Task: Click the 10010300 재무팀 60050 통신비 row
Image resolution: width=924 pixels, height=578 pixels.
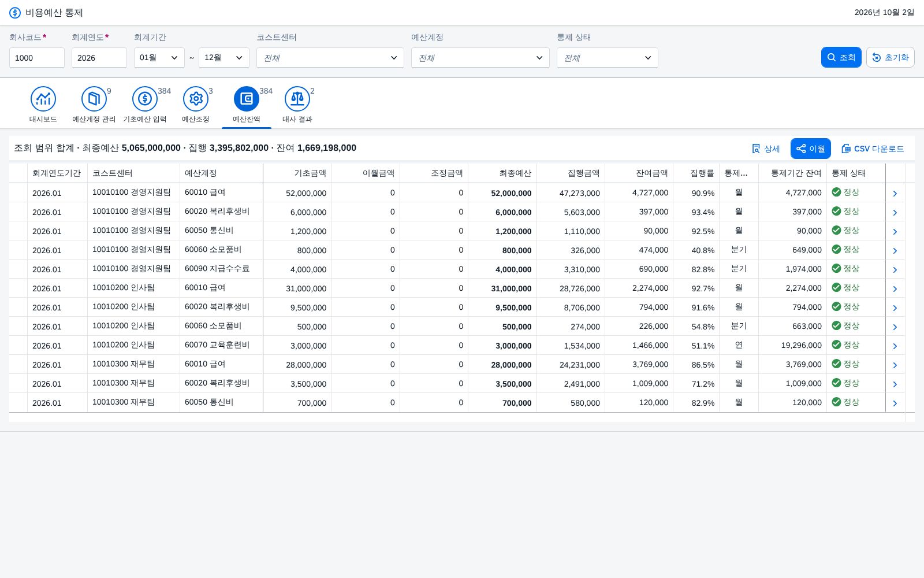Action: [x=457, y=402]
